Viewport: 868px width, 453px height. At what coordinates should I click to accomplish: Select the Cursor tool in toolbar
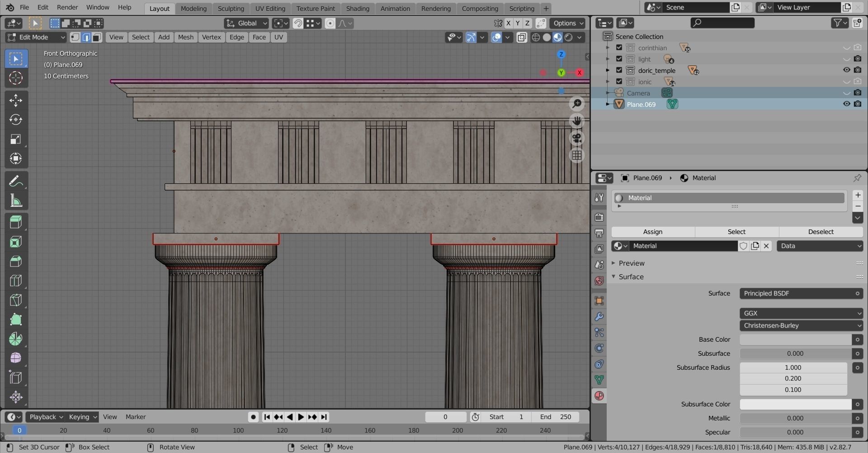pos(16,78)
